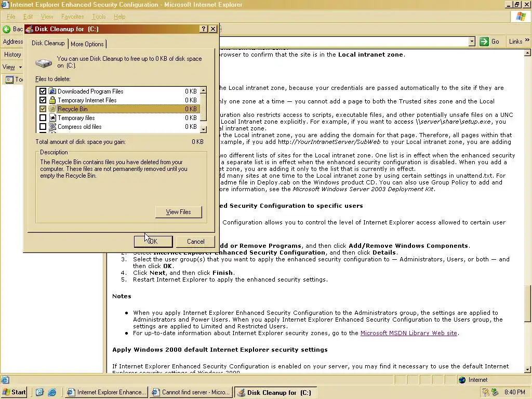Enable the Compress old files checkbox
Viewport: 532px width, 399px height.
(x=43, y=127)
